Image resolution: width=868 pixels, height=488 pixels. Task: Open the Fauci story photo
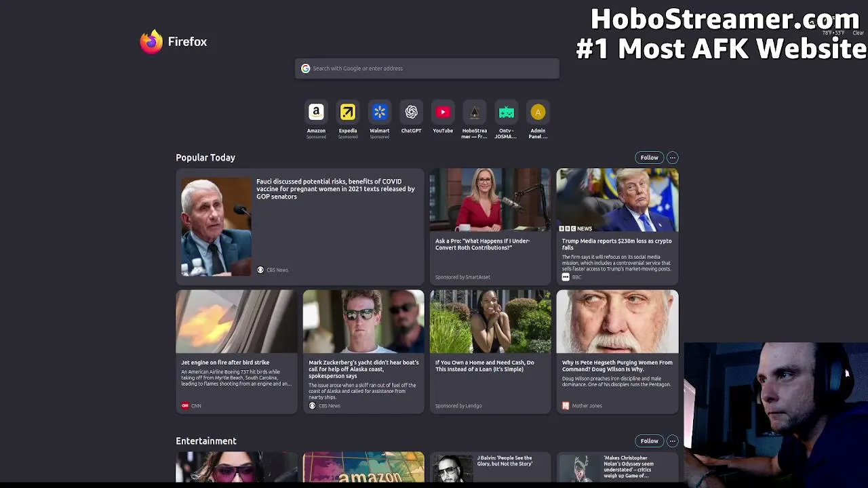[x=216, y=226]
